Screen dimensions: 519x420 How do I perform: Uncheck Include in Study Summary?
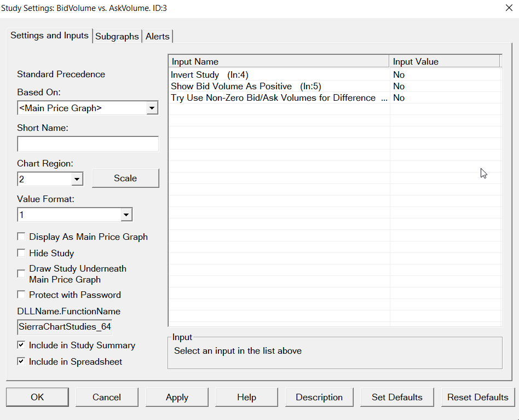point(21,345)
